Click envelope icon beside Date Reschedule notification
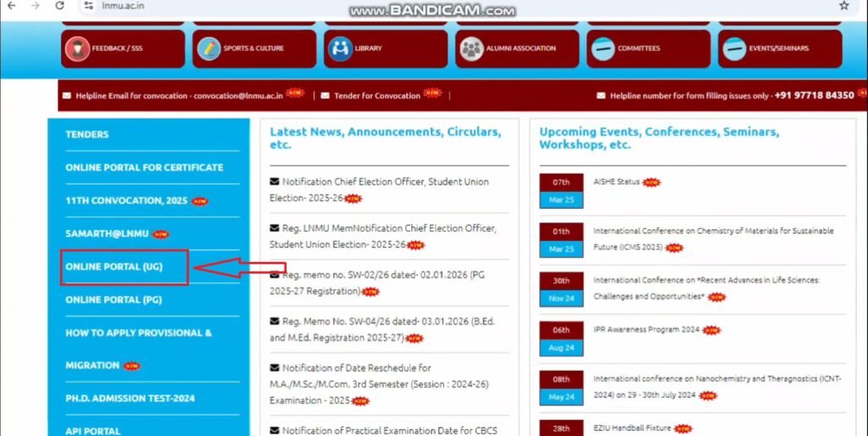This screenshot has width=868, height=436. click(x=275, y=368)
